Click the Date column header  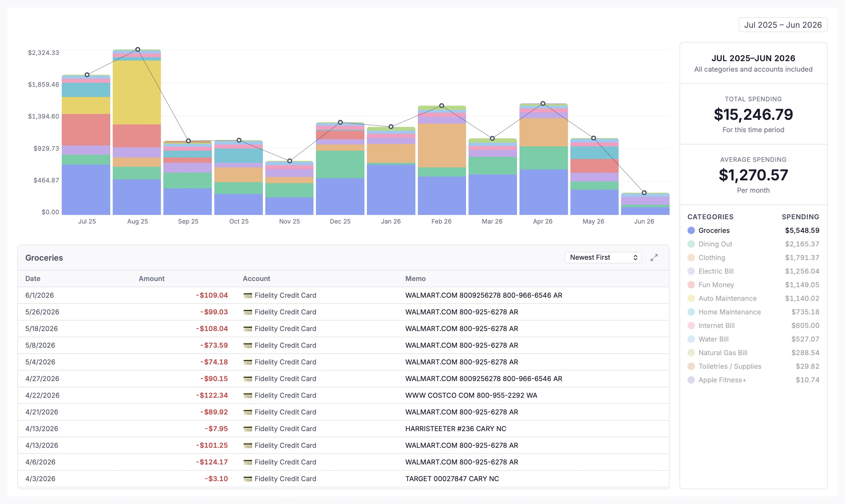pyautogui.click(x=33, y=279)
